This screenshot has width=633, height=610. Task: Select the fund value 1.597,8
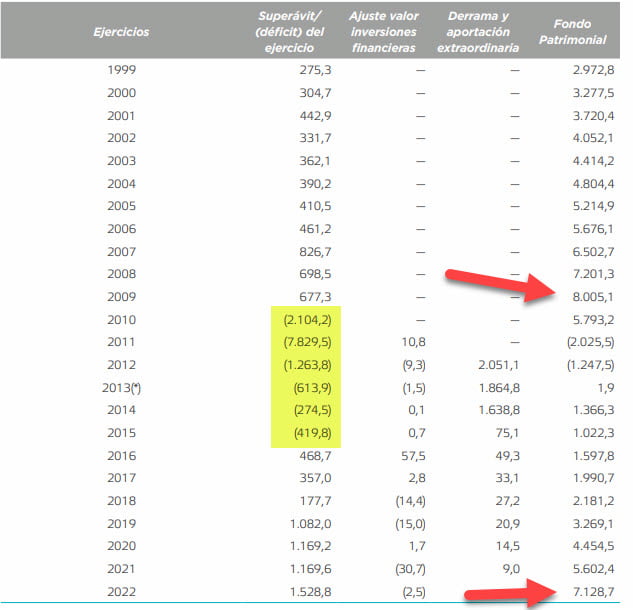(x=594, y=456)
